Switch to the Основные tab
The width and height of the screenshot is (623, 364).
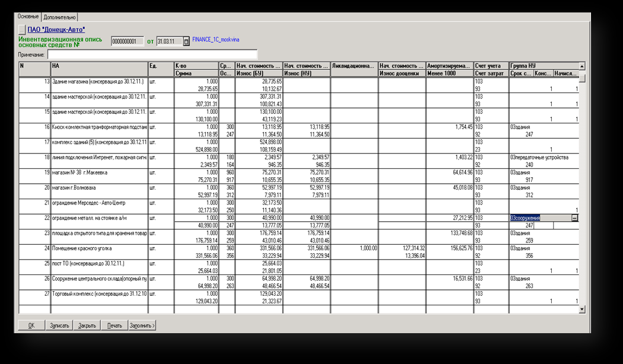click(28, 17)
